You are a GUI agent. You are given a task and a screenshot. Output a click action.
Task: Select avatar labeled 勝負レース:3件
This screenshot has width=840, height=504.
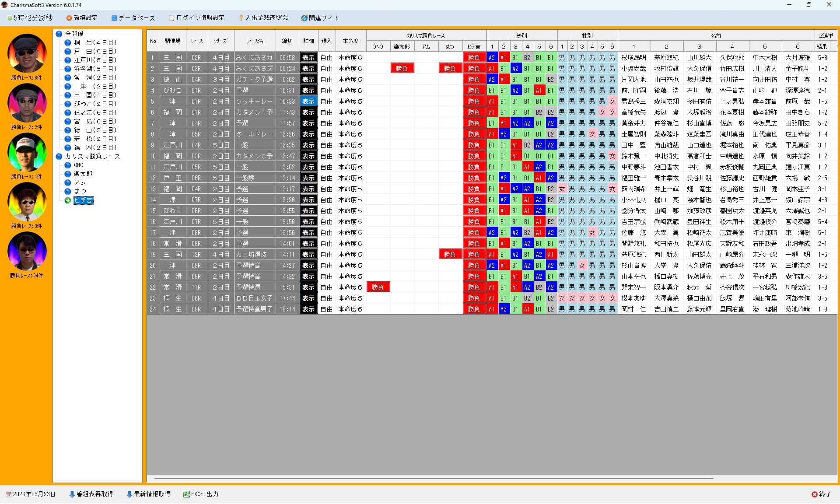(27, 202)
